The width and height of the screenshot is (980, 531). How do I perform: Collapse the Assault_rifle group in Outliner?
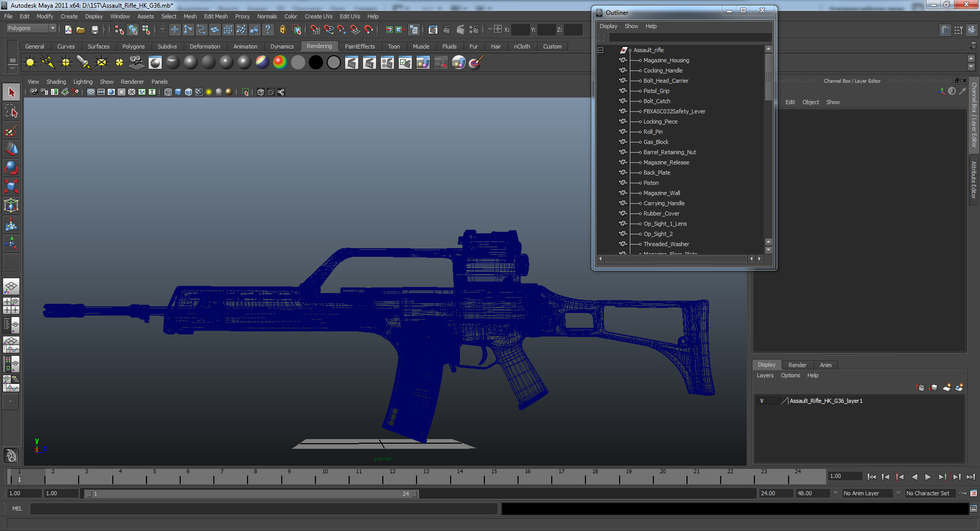coord(600,50)
